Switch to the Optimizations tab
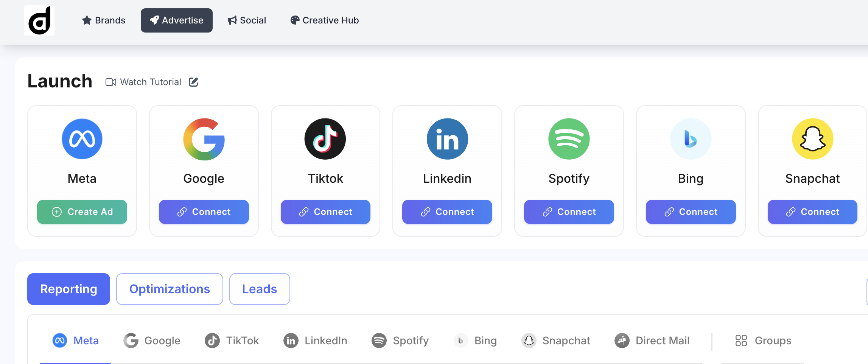This screenshot has height=364, width=868. pos(170,289)
